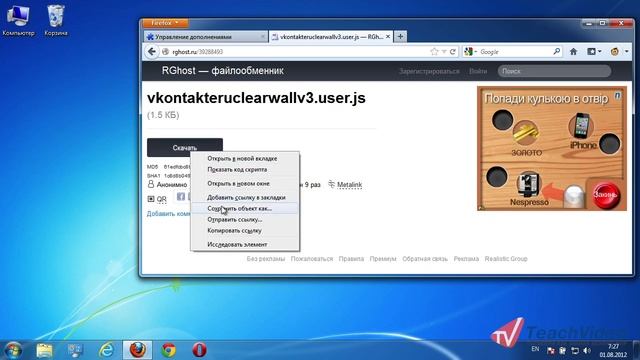Open the Firefox home page icon
The height and width of the screenshot is (360, 640).
point(573,52)
